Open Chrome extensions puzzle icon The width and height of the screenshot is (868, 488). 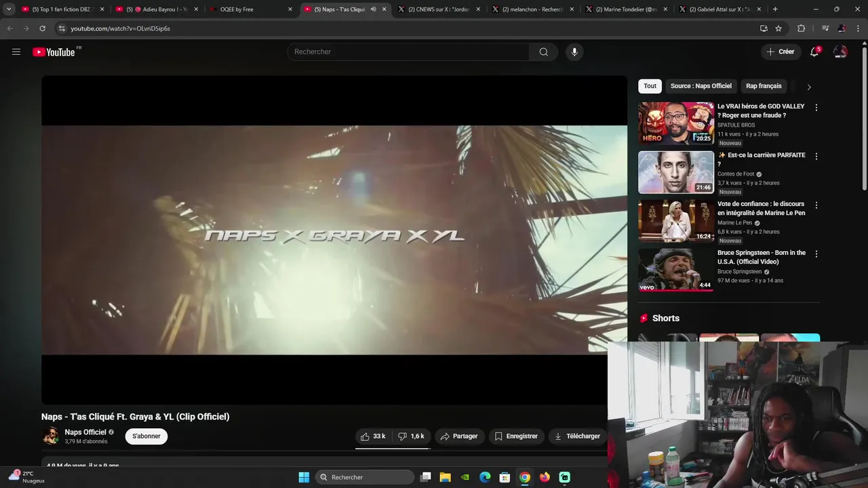point(801,28)
